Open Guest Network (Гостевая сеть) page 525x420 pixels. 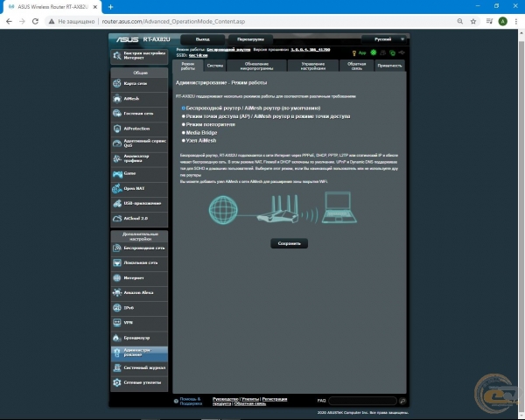point(139,114)
